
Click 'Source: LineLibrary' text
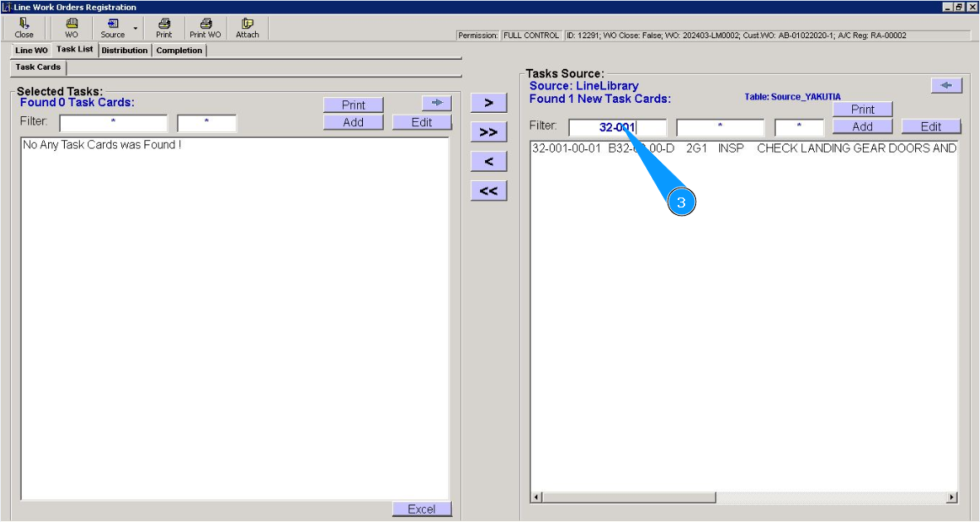click(x=584, y=86)
